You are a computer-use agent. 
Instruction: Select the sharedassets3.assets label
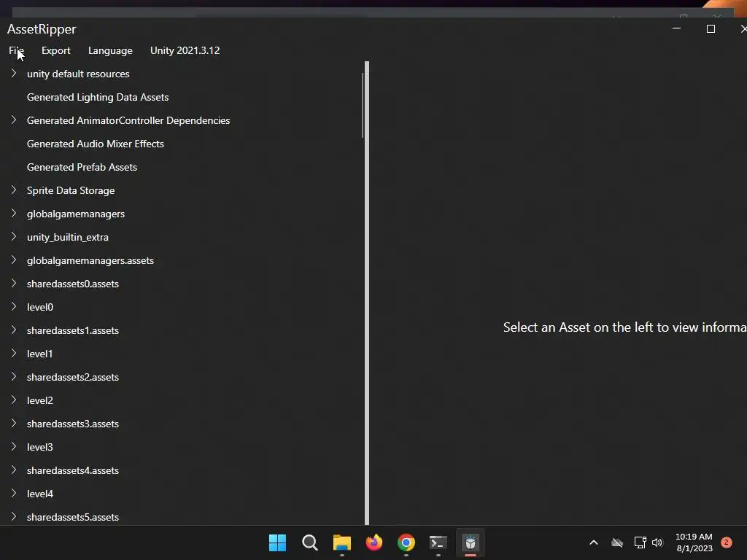(73, 424)
